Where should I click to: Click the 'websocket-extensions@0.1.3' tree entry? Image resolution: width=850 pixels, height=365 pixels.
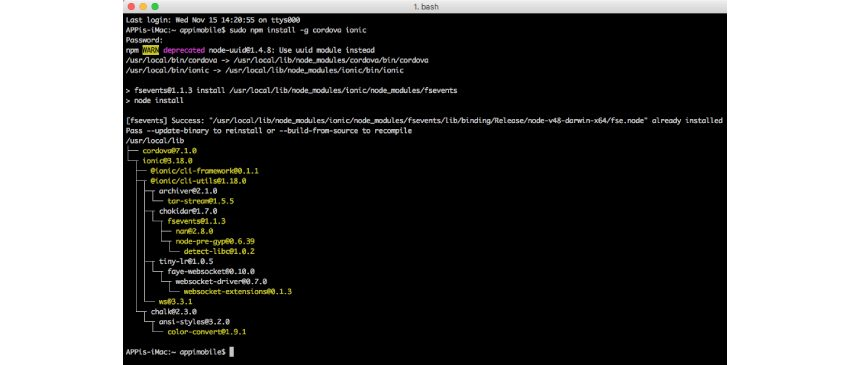pyautogui.click(x=238, y=291)
